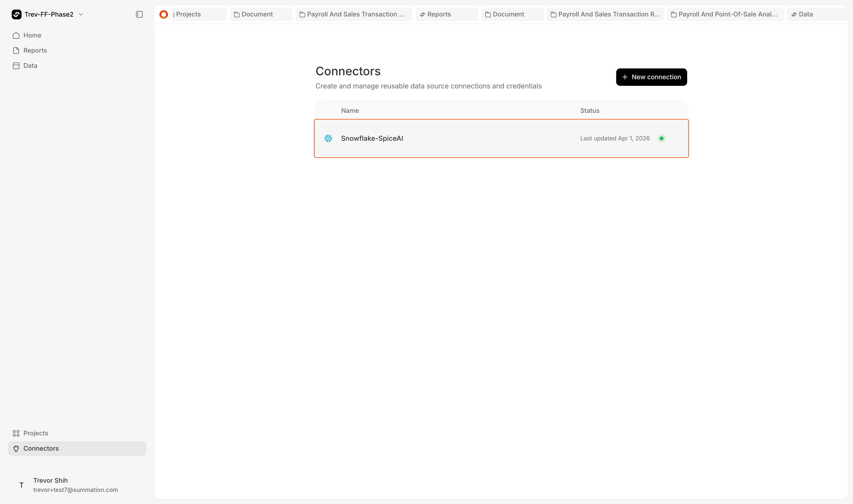This screenshot has height=504, width=853.
Task: Click plus icon in New connection button
Action: pyautogui.click(x=625, y=77)
